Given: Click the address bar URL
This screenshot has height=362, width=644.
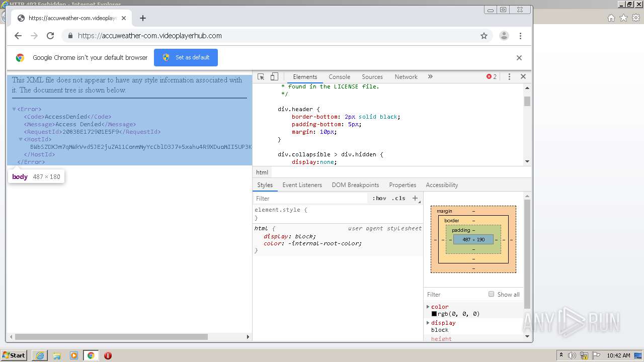Looking at the screenshot, I should click(x=150, y=36).
